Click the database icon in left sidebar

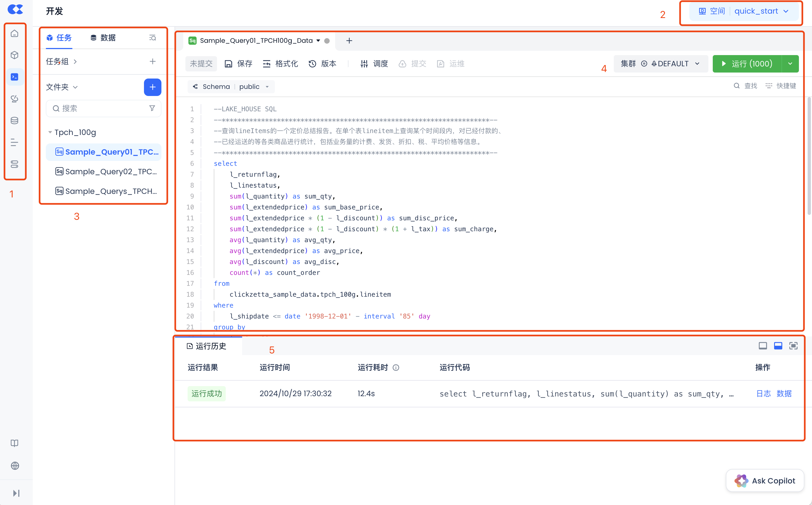pos(14,121)
